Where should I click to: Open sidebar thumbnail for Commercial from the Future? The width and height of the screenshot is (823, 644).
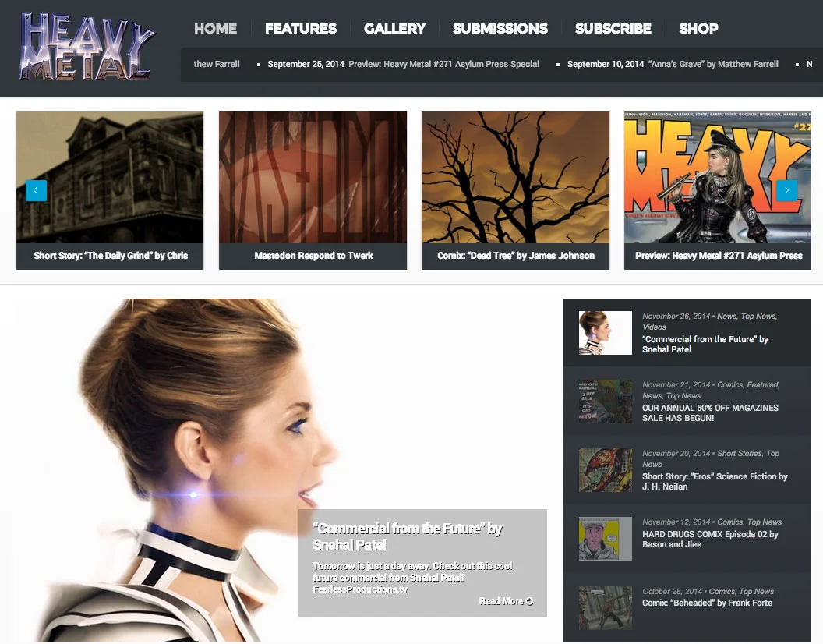pos(606,332)
